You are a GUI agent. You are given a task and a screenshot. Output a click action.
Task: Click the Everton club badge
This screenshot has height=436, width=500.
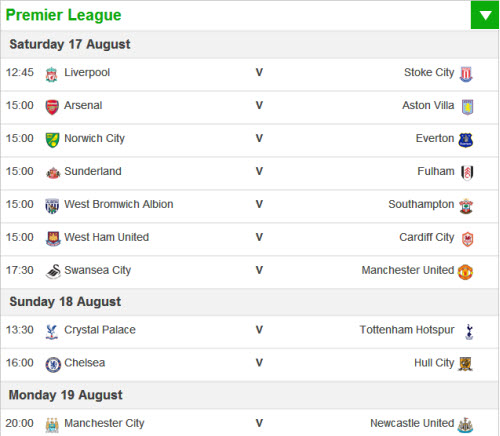tap(466, 140)
